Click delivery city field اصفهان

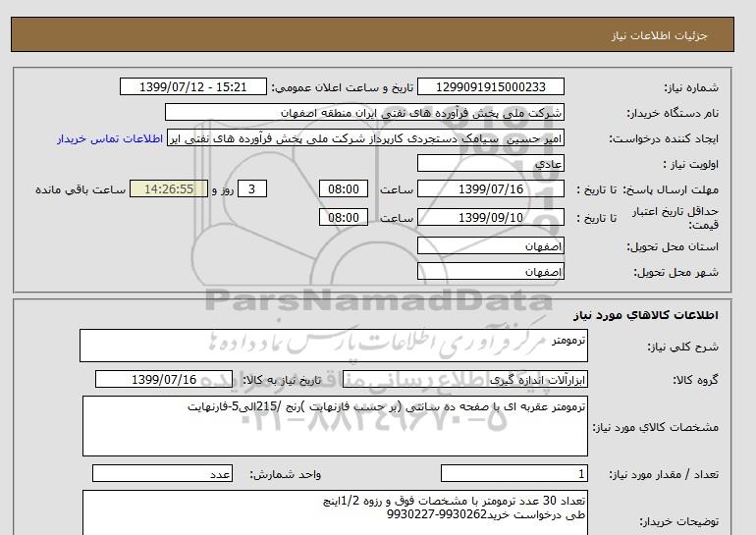click(x=490, y=271)
